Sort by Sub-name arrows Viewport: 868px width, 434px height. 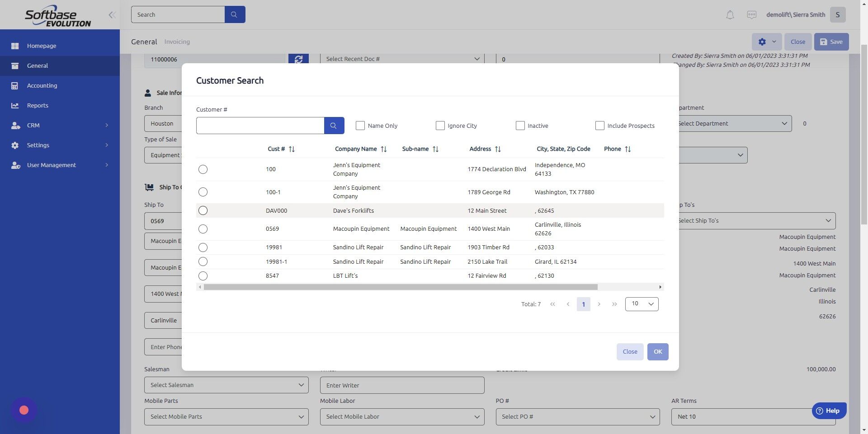click(435, 149)
